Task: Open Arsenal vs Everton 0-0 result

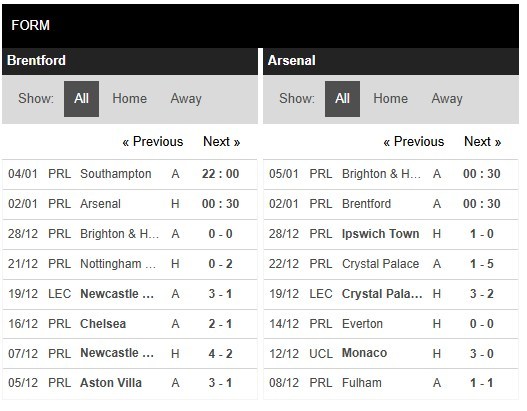Action: 391,324
